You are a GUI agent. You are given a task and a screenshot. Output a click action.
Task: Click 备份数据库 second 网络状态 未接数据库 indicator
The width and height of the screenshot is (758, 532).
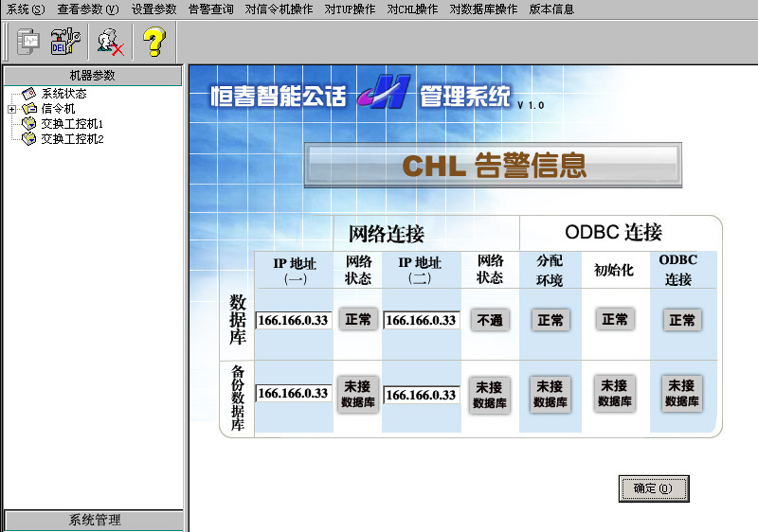(x=490, y=395)
